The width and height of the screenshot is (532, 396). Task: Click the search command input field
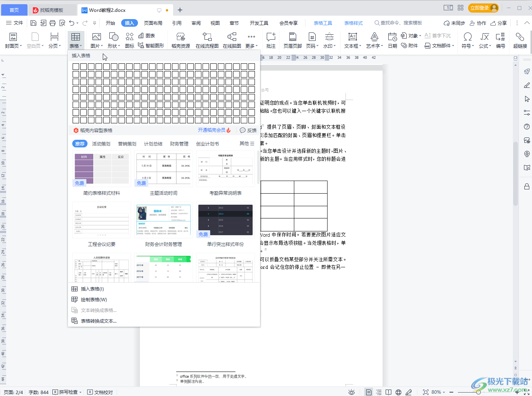(x=398, y=23)
